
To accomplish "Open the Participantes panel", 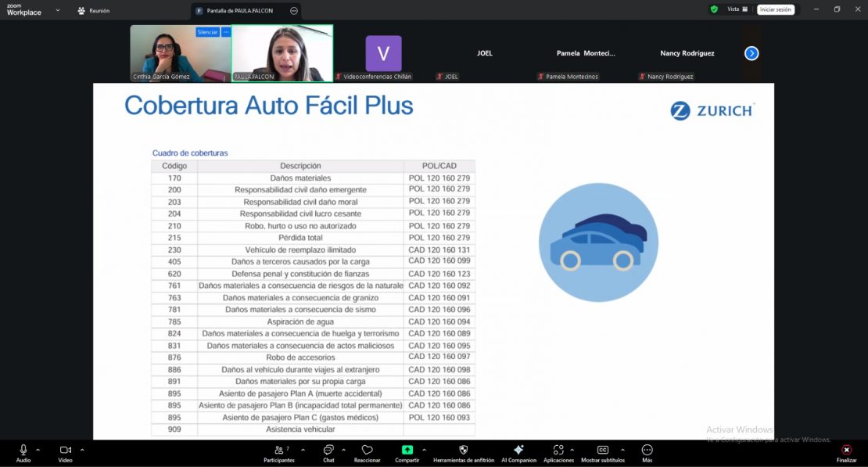I will coord(279,451).
